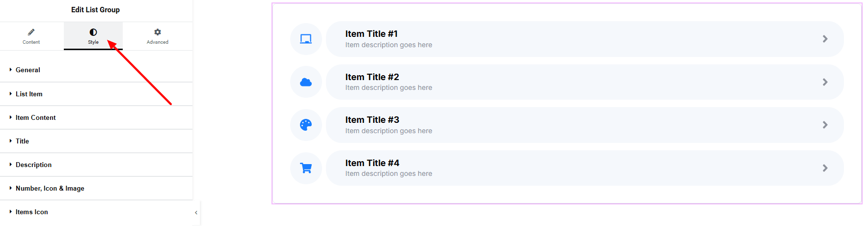Click the Item Title #3 heading text
Image resolution: width=868 pixels, height=226 pixels.
(372, 120)
